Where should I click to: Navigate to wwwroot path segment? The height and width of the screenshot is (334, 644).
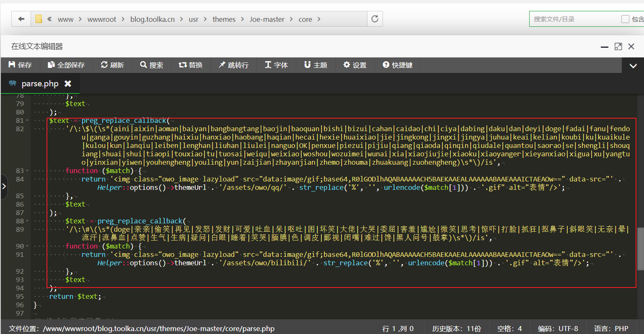click(x=101, y=19)
